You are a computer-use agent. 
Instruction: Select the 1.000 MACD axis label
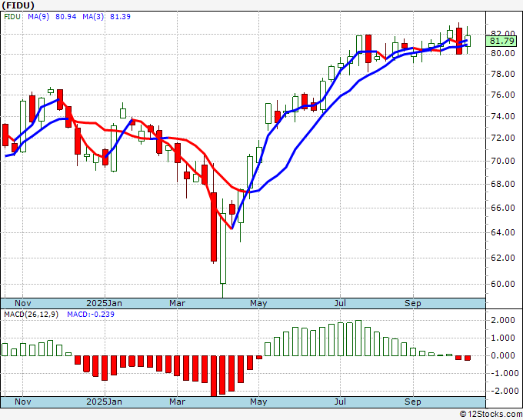click(503, 338)
